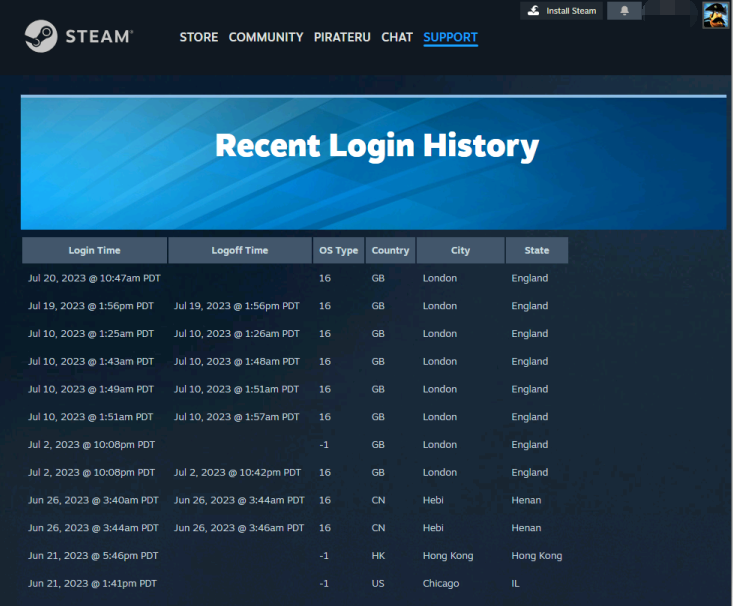This screenshot has width=733, height=606.
Task: Click the State column header
Action: click(537, 250)
